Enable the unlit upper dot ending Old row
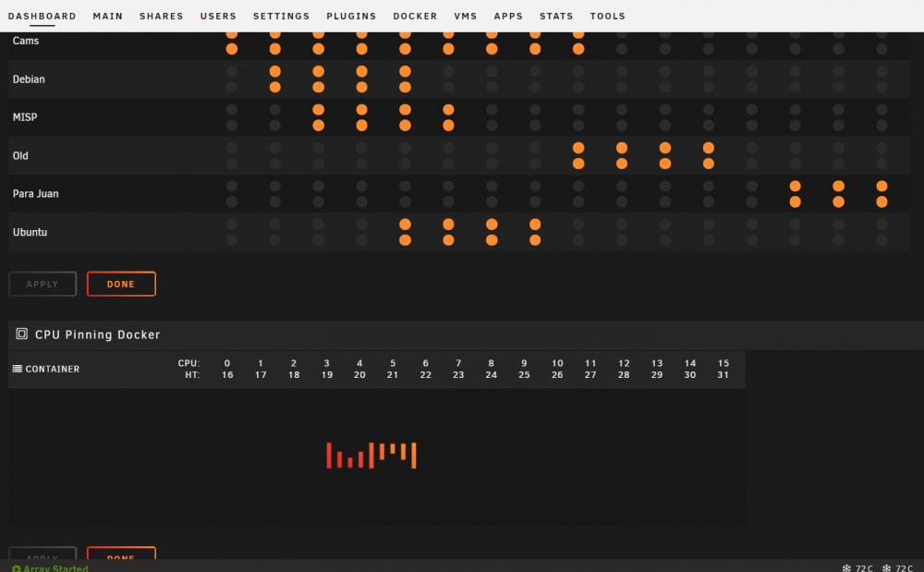The image size is (924, 572). coord(881,148)
